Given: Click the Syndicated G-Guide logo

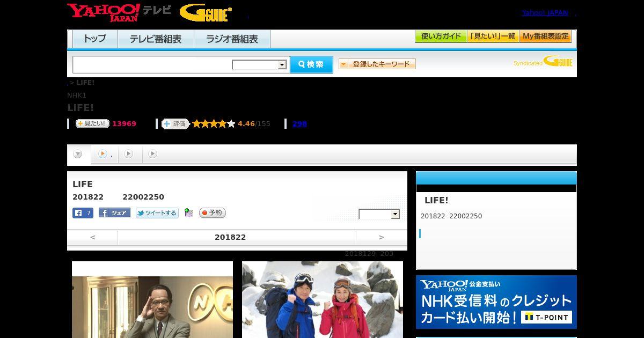Looking at the screenshot, I should point(543,61).
